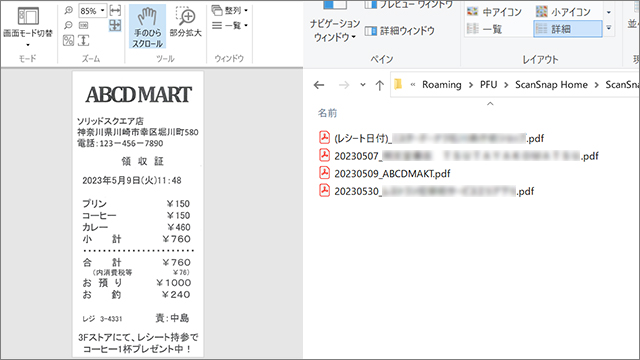Click the percent zoom specification icon
This screenshot has height=360, width=640.
tap(69, 40)
